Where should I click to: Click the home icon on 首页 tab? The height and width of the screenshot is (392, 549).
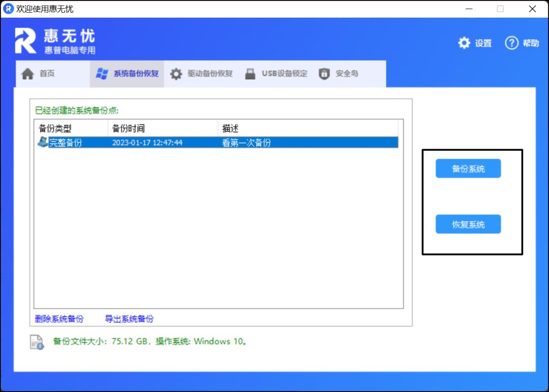click(x=28, y=73)
